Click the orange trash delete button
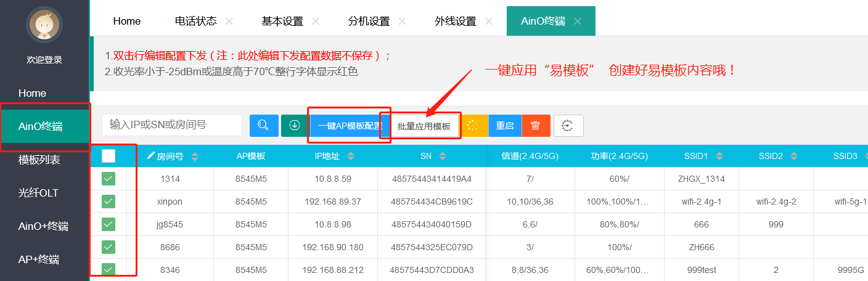The image size is (868, 281). 535,126
